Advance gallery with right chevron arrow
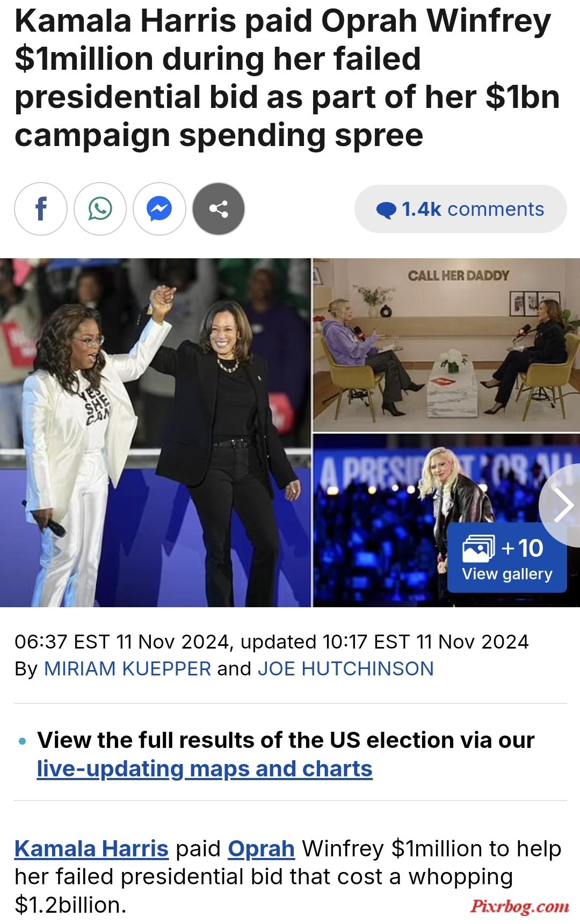Image resolution: width=580 pixels, height=924 pixels. (x=562, y=505)
